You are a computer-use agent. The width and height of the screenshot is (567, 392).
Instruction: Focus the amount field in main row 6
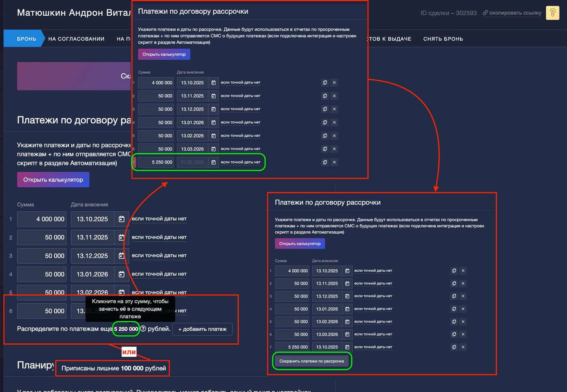42,311
